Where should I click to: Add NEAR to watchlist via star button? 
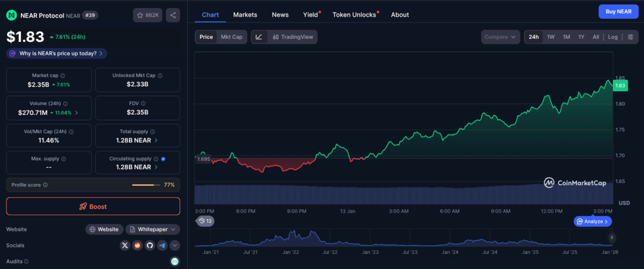click(148, 15)
